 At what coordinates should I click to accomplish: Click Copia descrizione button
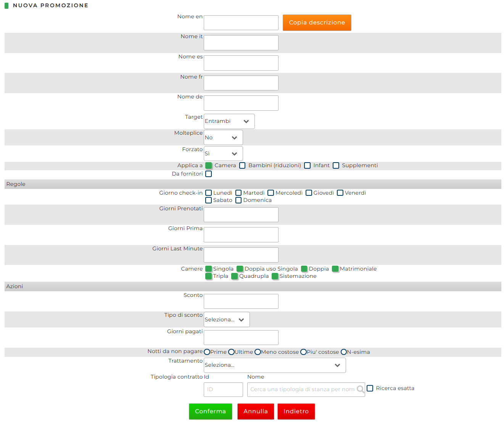(x=317, y=23)
